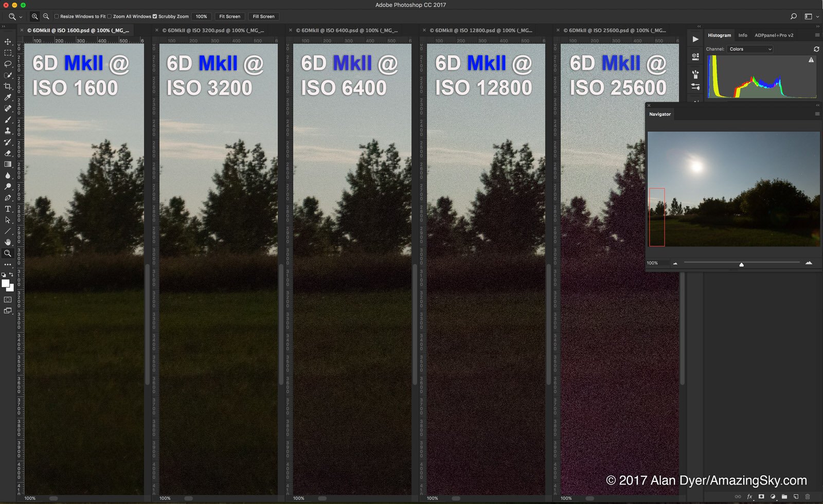Select the Lasso tool
Viewport: 823px width, 504px height.
[x=8, y=64]
